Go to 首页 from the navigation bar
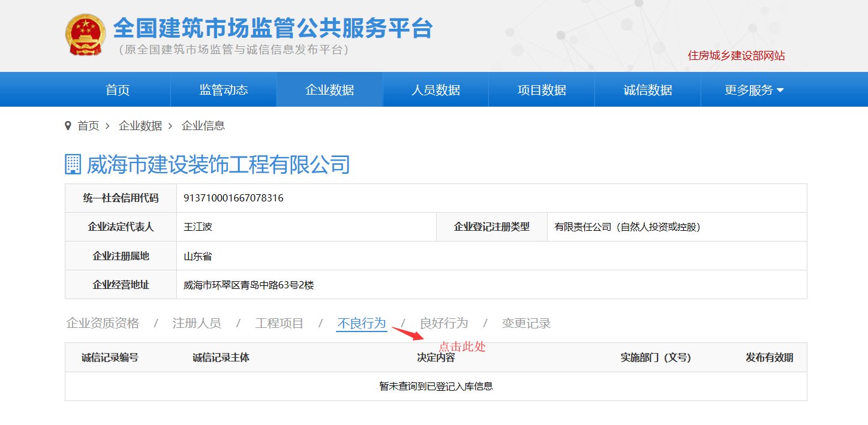The image size is (868, 425). pyautogui.click(x=116, y=89)
